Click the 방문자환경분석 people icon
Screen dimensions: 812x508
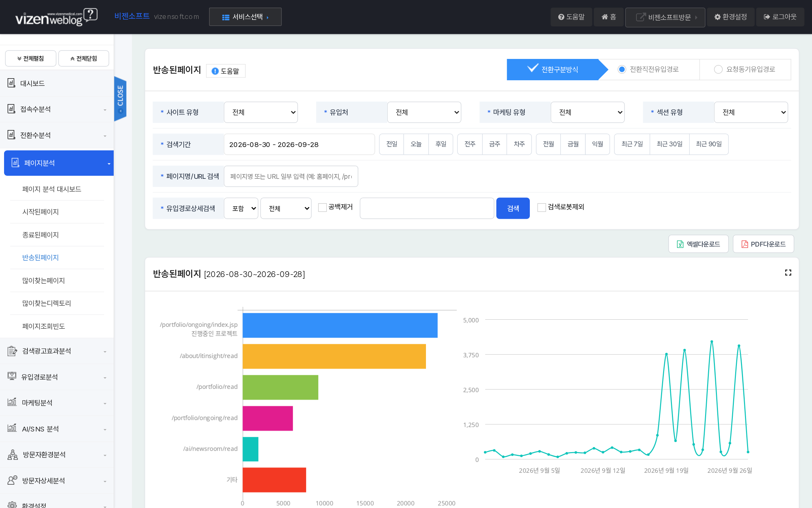(13, 454)
